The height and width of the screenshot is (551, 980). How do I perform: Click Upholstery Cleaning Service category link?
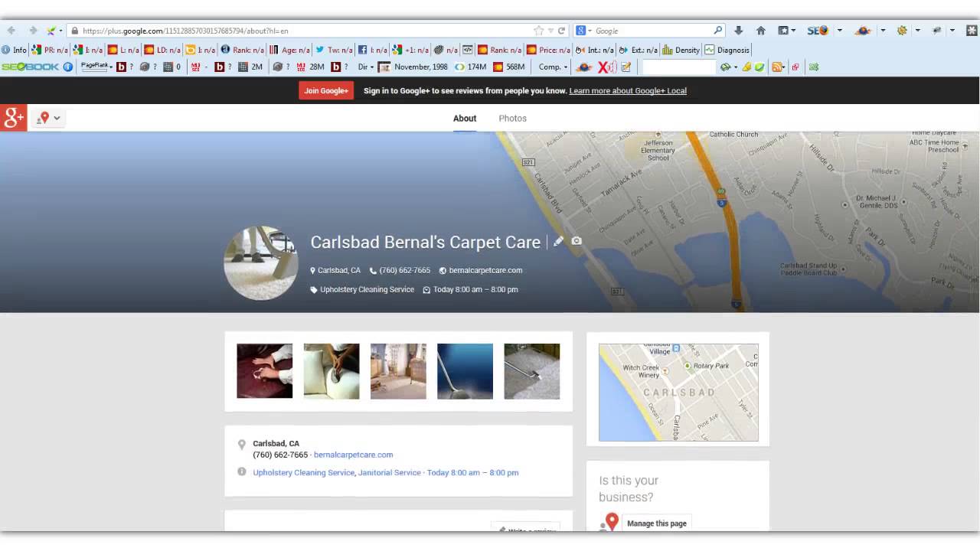pyautogui.click(x=304, y=473)
